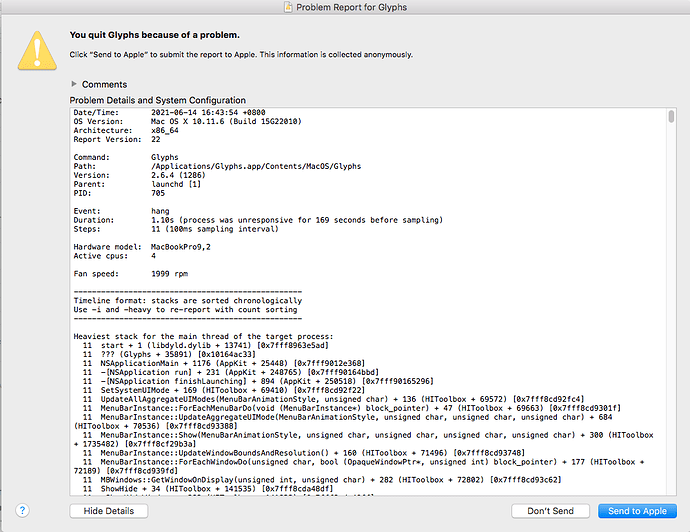Click the OS Version line Mac OS X 10.11.6
This screenshot has height=532, width=690.
187,121
